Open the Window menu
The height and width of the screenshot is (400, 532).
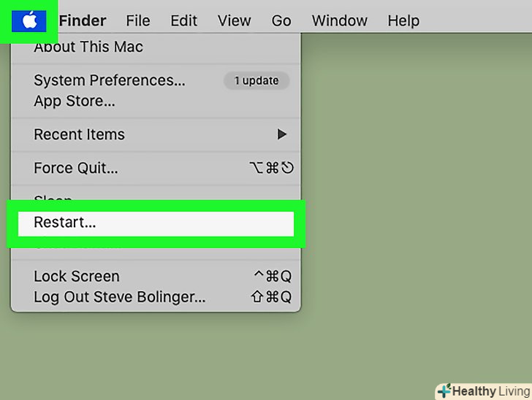coord(340,21)
